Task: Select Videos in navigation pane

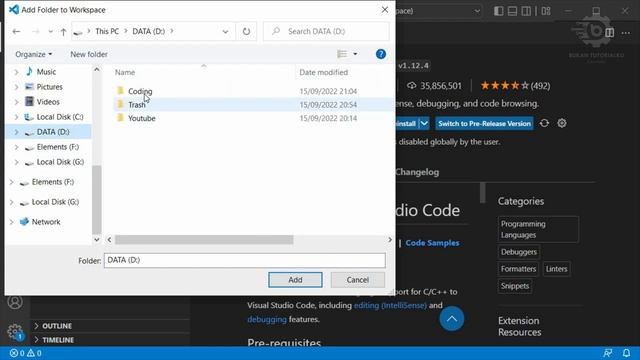Action: click(48, 102)
